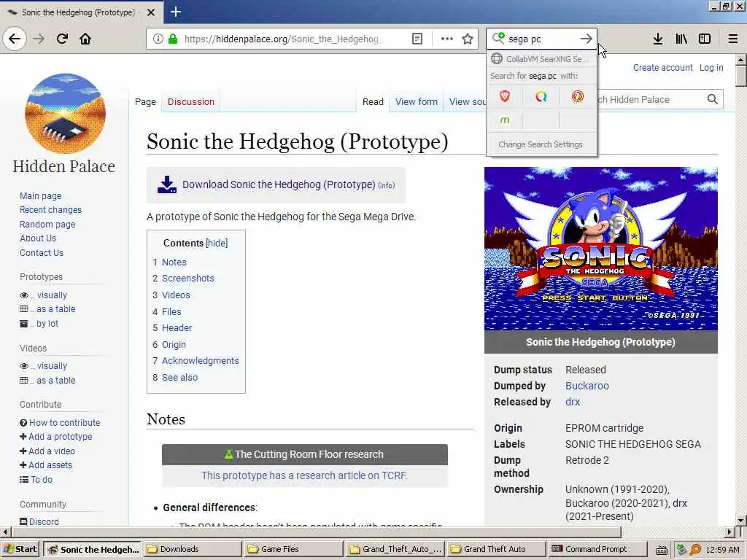This screenshot has width=747, height=560.
Task: Browse Prototypes by lot
Action: click(39, 323)
